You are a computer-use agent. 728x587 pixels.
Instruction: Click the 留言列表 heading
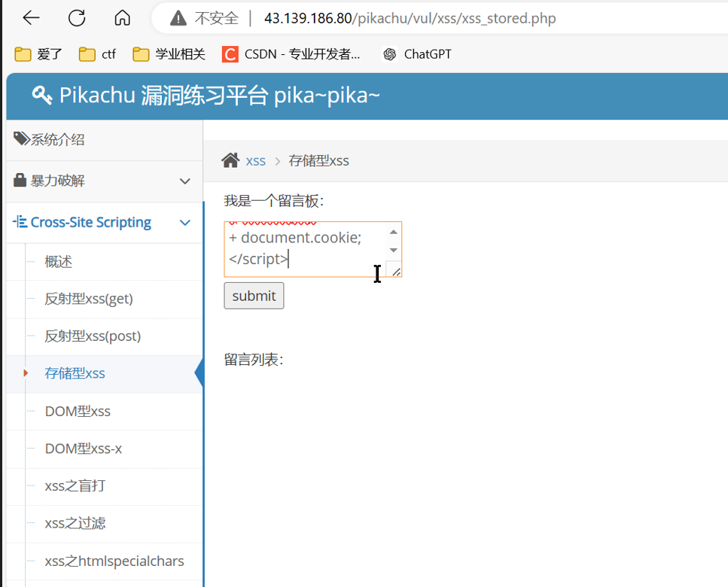pyautogui.click(x=254, y=360)
